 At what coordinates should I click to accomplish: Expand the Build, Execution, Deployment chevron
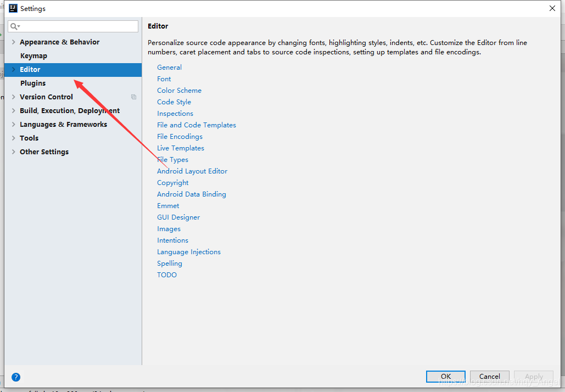[x=13, y=110]
